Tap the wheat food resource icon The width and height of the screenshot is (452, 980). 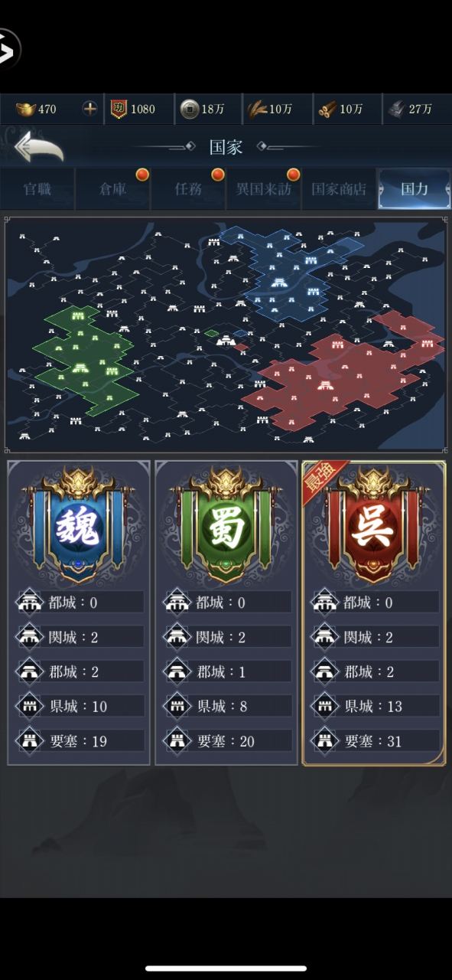coord(256,109)
